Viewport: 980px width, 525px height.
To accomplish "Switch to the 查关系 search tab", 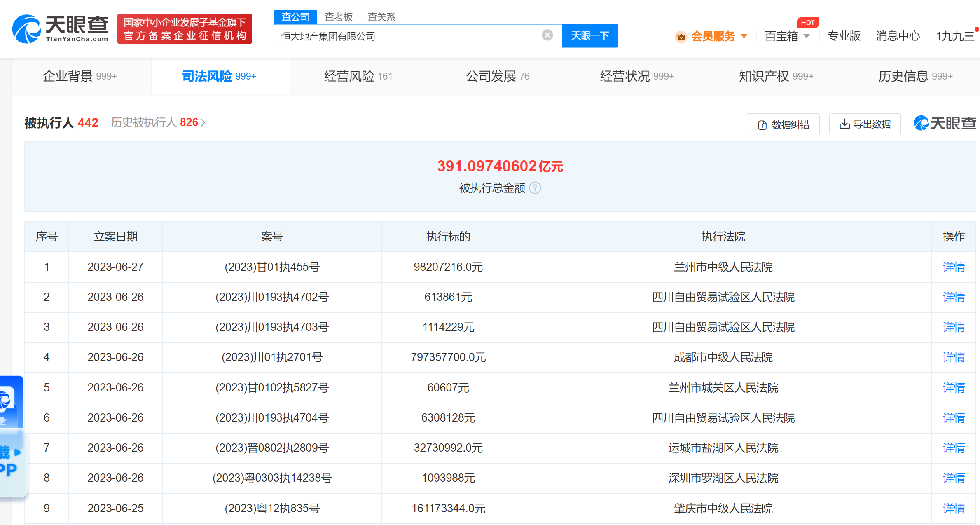I will (381, 17).
